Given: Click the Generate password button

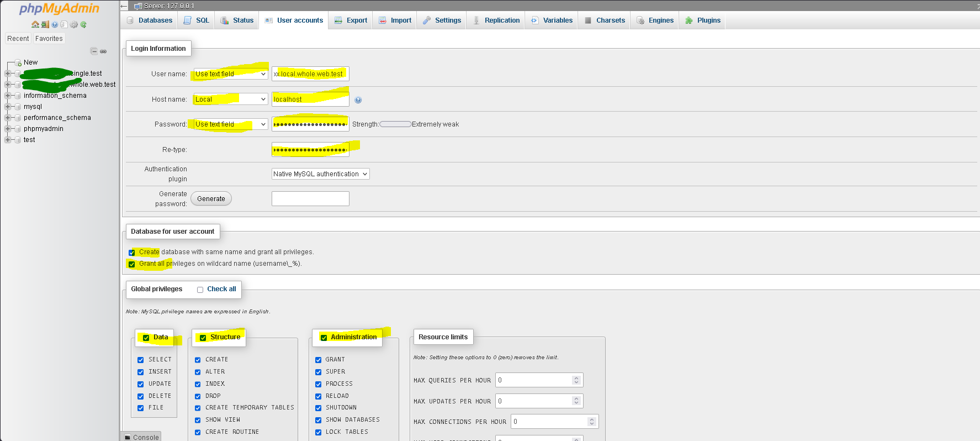Looking at the screenshot, I should click(211, 199).
